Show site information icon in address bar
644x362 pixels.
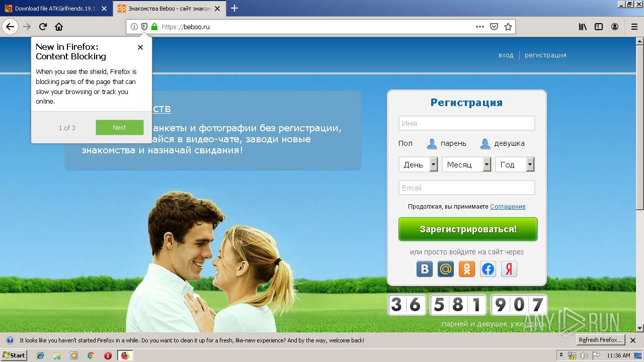coord(134,27)
